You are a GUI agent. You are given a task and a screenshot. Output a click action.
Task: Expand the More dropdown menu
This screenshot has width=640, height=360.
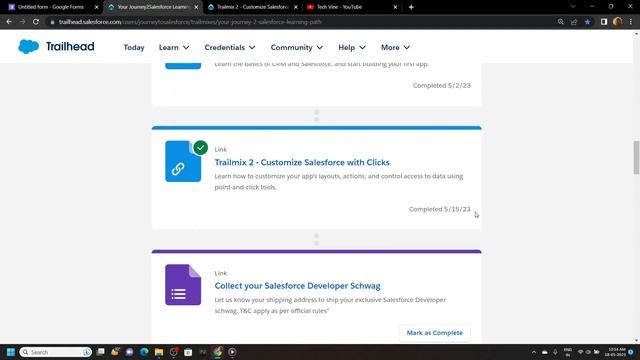(395, 47)
